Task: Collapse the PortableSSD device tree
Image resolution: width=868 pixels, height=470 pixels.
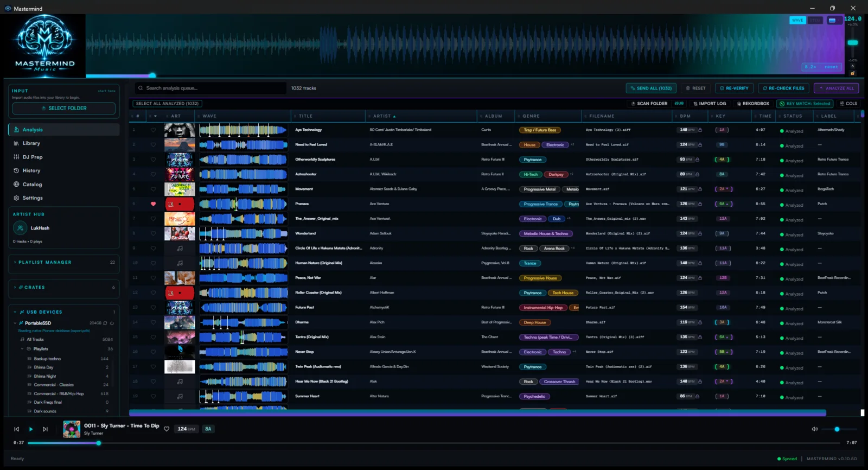Action: tap(15, 323)
